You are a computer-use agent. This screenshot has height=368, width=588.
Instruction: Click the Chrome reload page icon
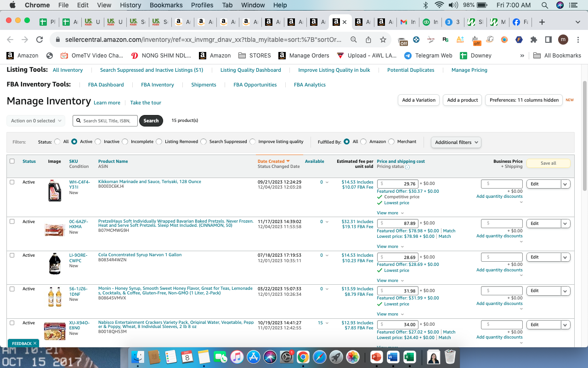point(40,40)
